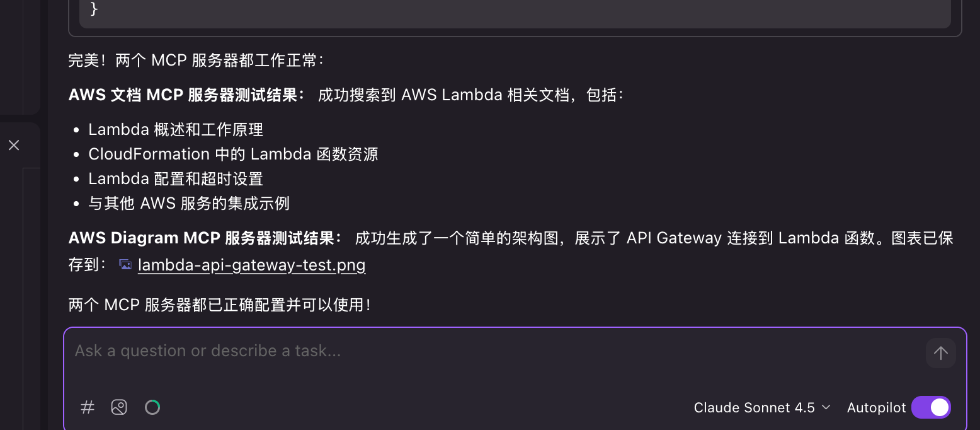Screen dimensions: 980x430
Task: Click the final "两个 MCP 服务器都已正确配置并可以使用" message
Action: (x=219, y=305)
